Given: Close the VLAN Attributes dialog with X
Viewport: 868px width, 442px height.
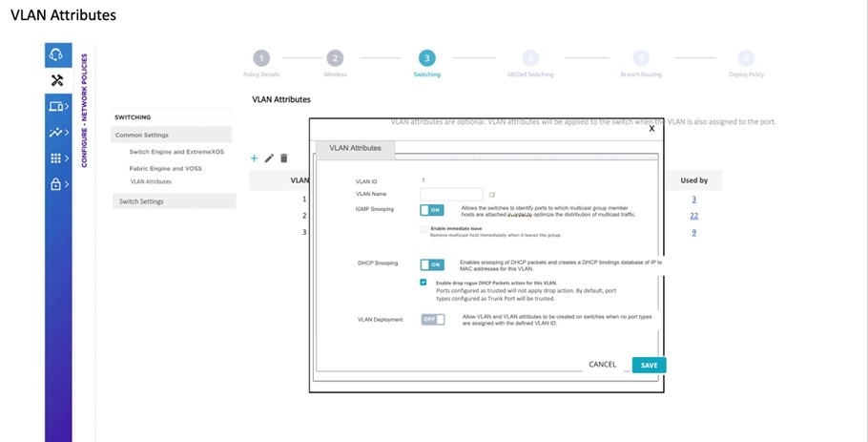Looking at the screenshot, I should (651, 128).
